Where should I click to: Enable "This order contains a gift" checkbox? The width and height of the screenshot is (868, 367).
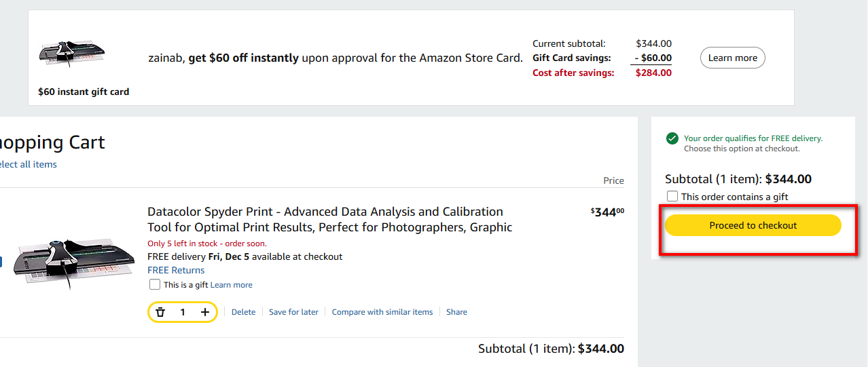coord(672,197)
